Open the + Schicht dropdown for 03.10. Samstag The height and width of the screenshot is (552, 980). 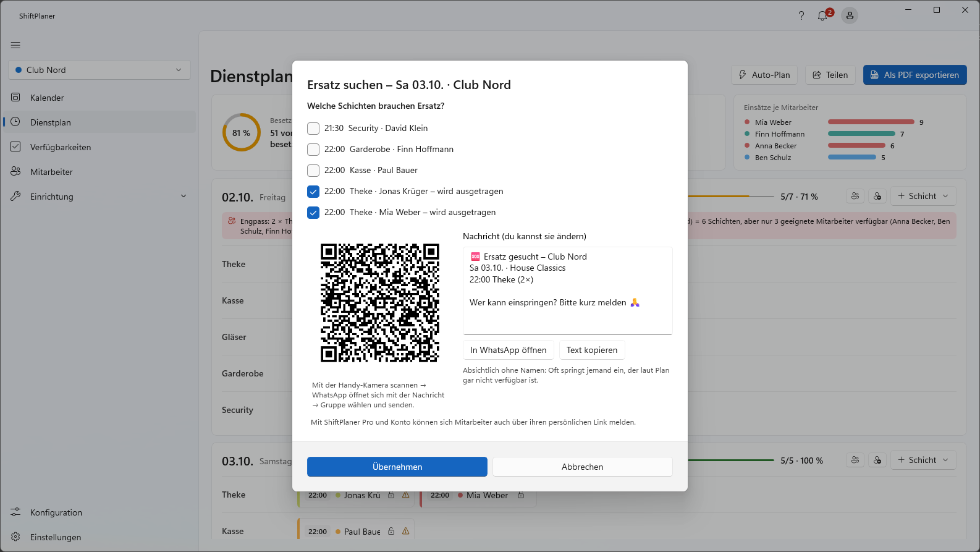[923, 460]
